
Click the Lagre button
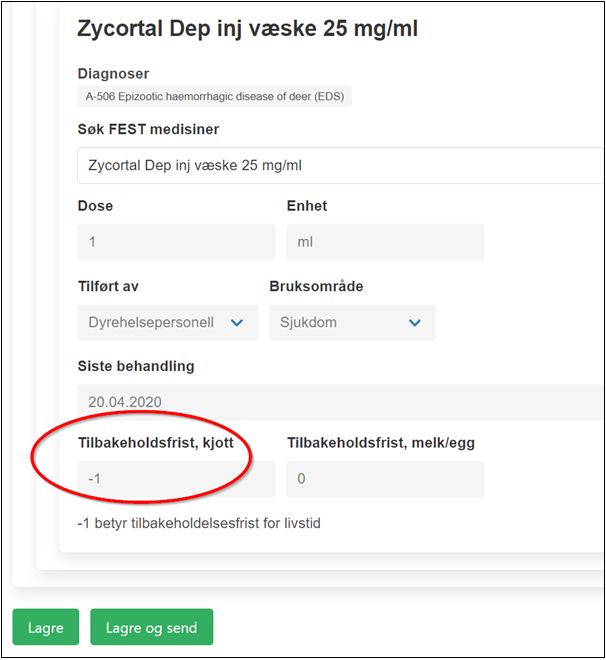(45, 627)
